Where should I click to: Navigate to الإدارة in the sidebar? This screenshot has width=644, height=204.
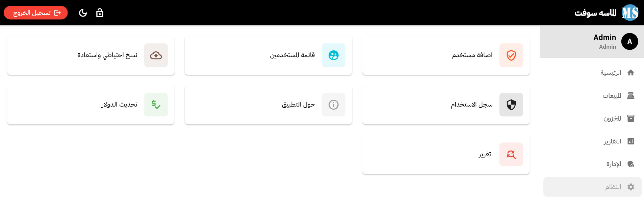tap(613, 164)
